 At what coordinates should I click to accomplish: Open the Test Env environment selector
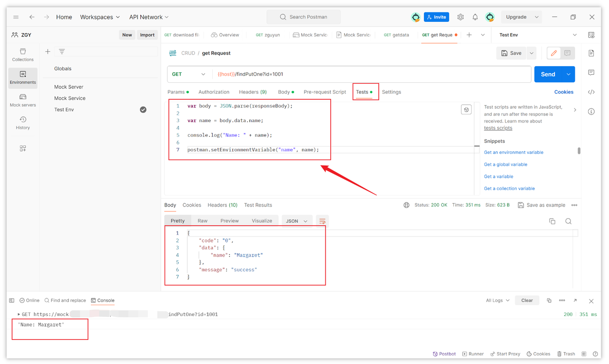click(538, 35)
